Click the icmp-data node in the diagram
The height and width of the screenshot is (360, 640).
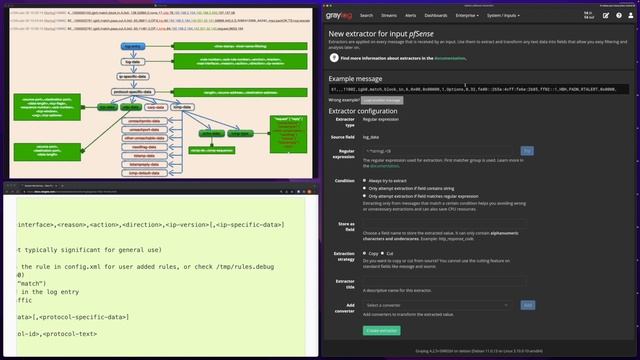(182, 107)
